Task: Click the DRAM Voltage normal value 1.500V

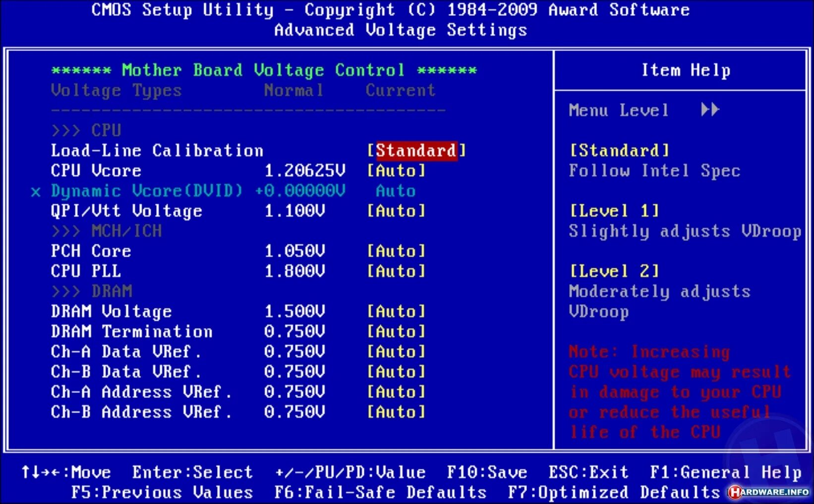Action: click(294, 312)
